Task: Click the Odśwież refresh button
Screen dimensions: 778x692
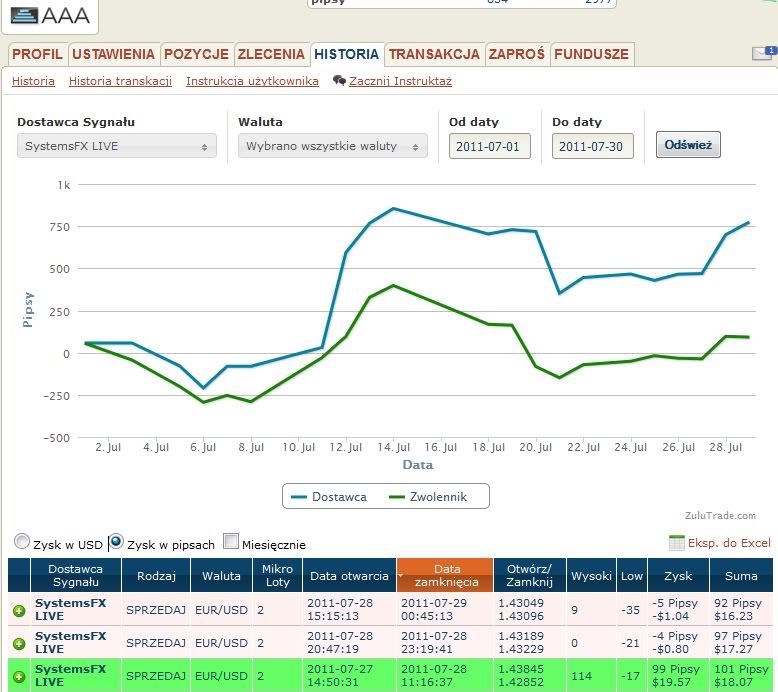Action: (x=688, y=145)
